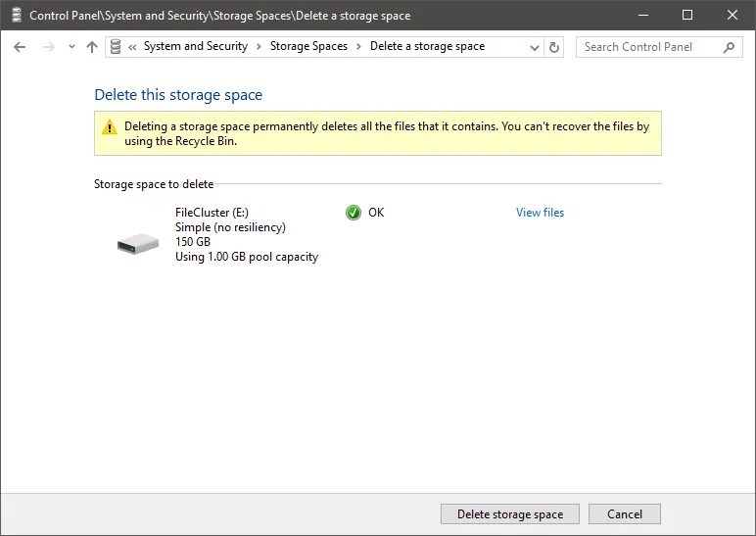Screen dimensions: 756x536
Task: Cancel deleting the storage space
Action: 625,514
